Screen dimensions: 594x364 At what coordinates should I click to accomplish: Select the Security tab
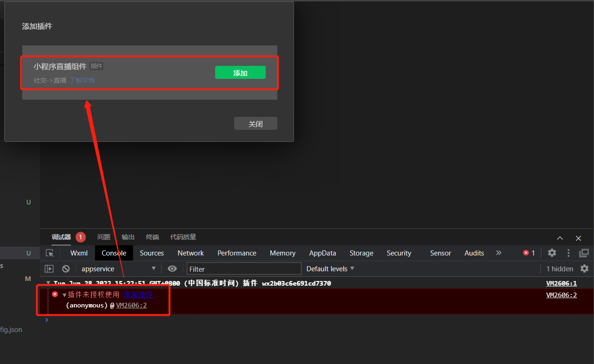coord(399,253)
